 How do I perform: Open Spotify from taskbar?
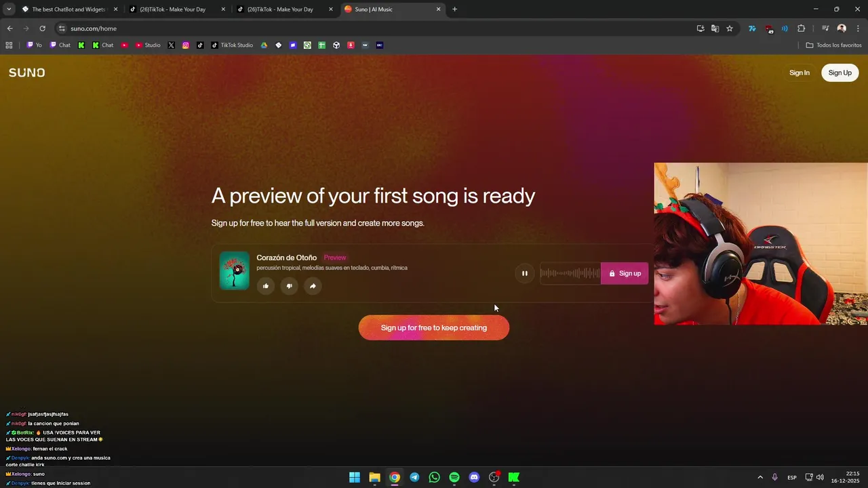pyautogui.click(x=454, y=477)
